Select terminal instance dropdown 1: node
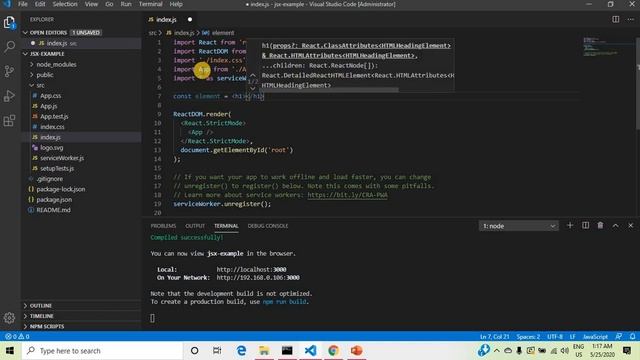The image size is (640, 360). pos(518,226)
